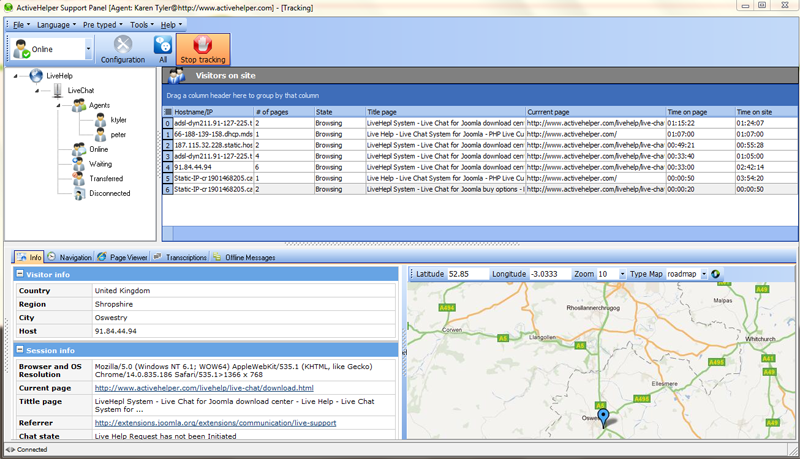Open the Configuration tool
This screenshot has height=459, width=800.
click(x=122, y=49)
